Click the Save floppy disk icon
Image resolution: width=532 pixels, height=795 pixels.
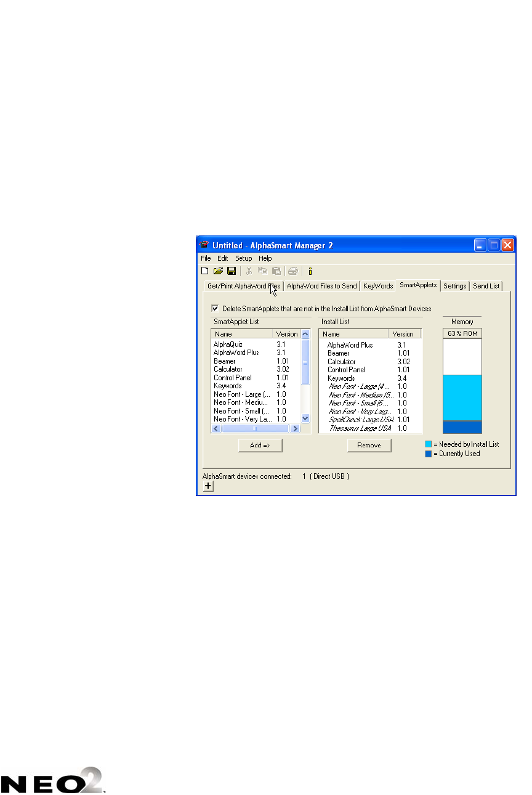click(232, 271)
